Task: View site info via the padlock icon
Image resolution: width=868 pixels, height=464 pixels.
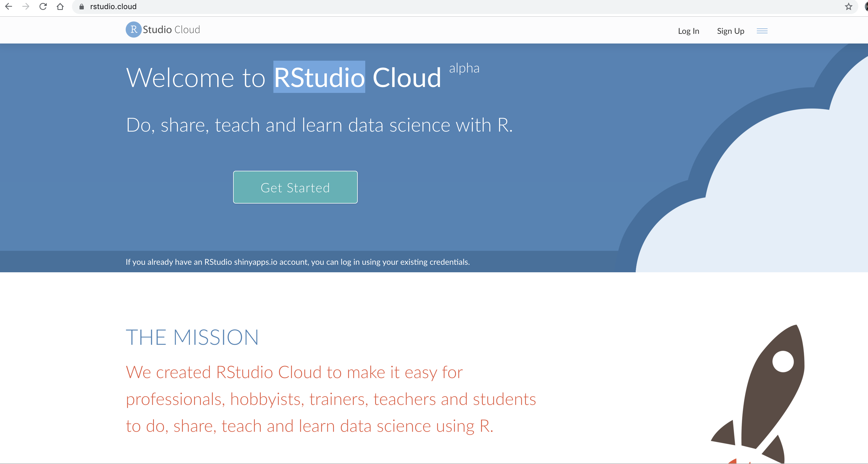Action: [82, 7]
